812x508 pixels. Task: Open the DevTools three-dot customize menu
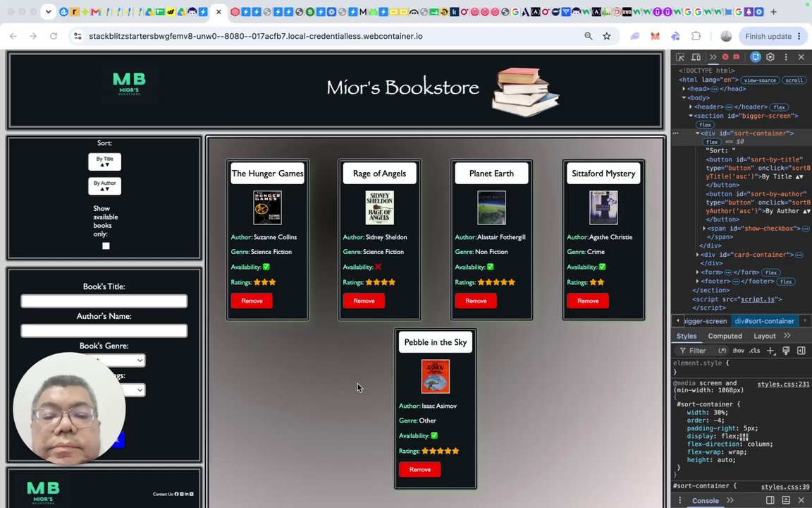(x=786, y=57)
